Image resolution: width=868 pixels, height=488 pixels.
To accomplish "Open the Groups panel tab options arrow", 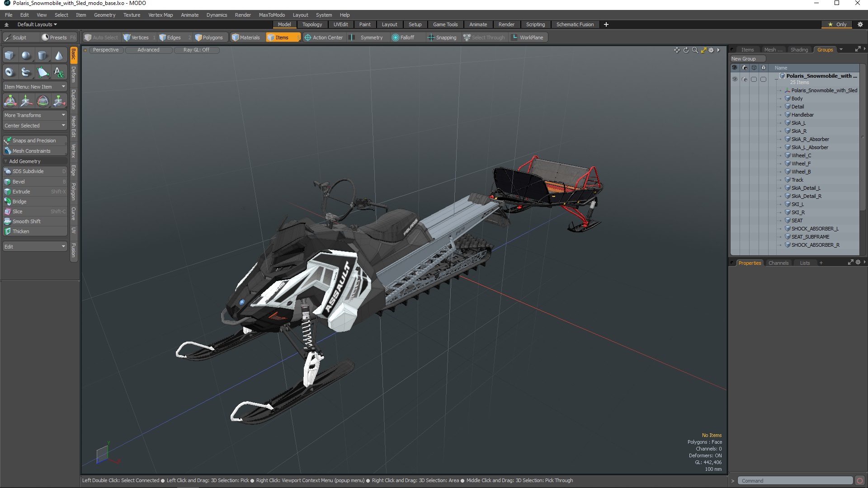I will coord(841,50).
